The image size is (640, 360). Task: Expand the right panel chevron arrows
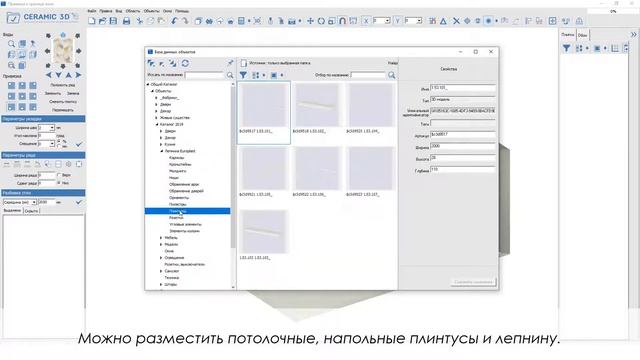tap(633, 35)
